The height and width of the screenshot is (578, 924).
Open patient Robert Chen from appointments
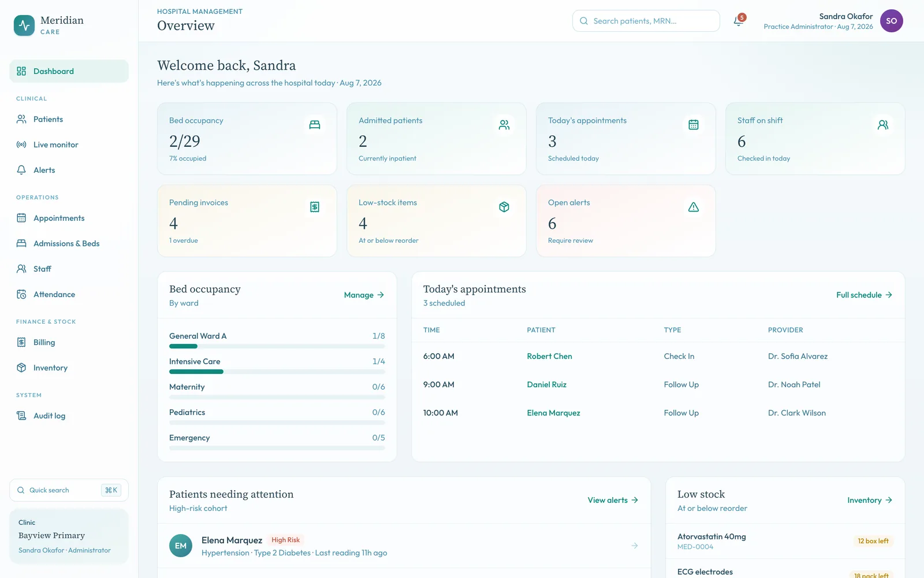coord(549,356)
